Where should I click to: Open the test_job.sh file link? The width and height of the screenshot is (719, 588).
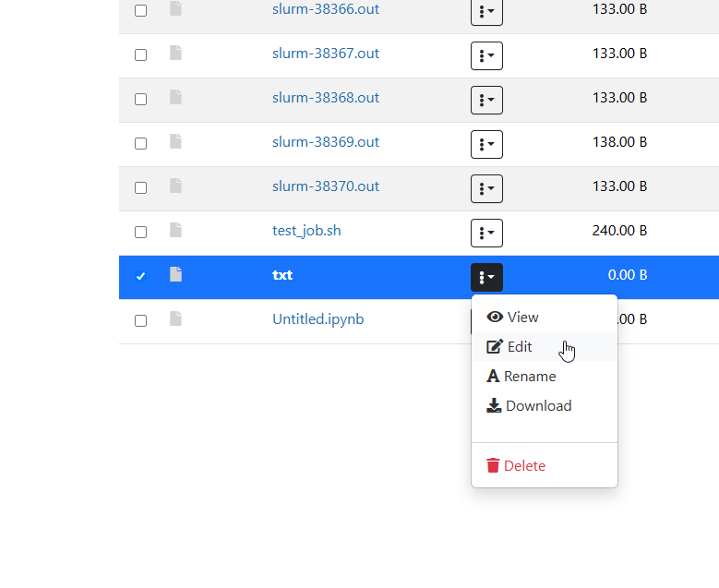click(x=306, y=231)
